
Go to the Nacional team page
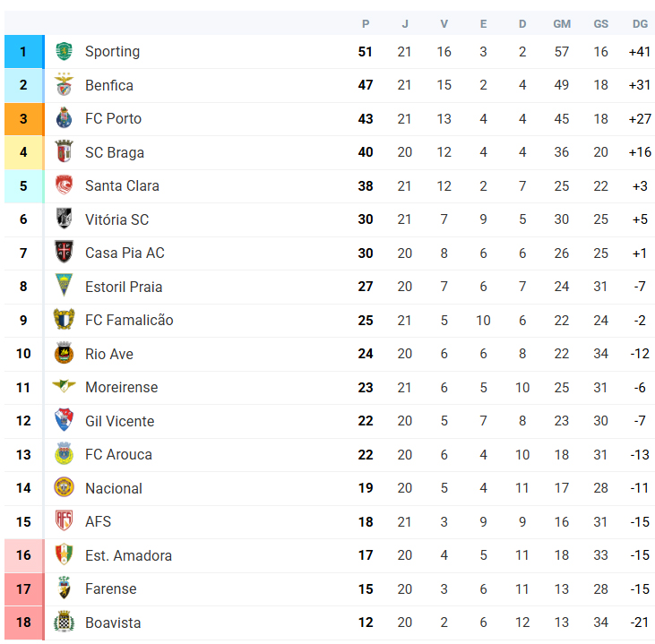[113, 488]
